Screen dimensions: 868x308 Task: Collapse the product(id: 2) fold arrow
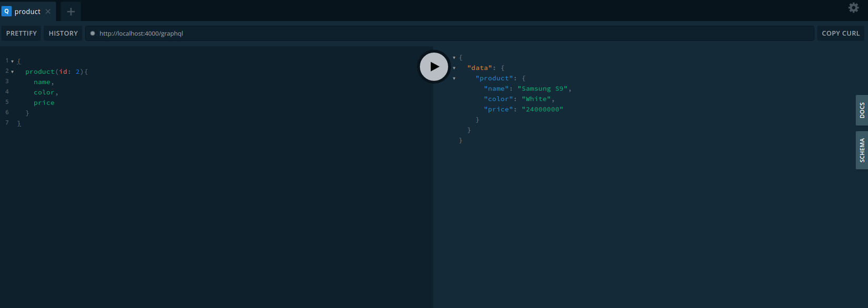point(13,72)
